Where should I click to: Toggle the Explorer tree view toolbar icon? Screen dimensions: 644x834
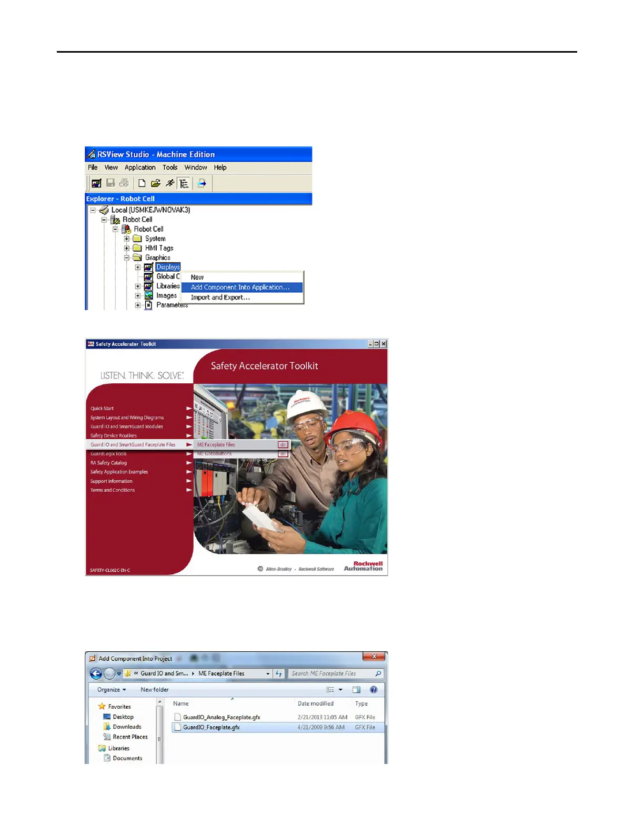coord(184,183)
